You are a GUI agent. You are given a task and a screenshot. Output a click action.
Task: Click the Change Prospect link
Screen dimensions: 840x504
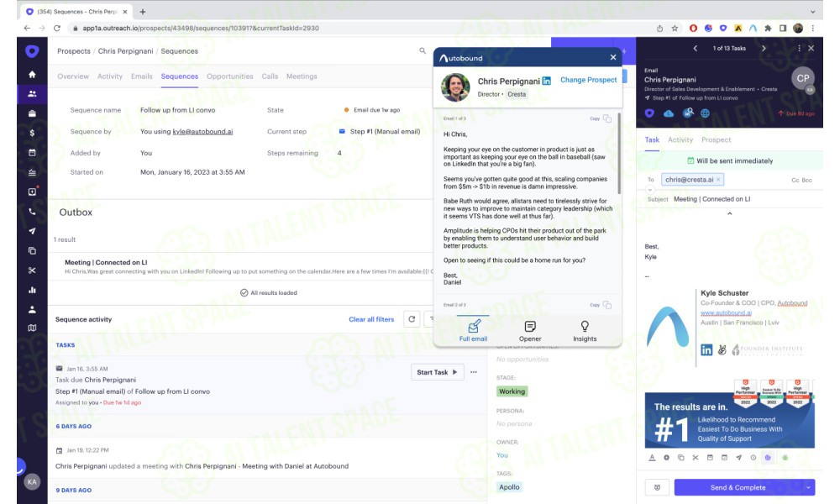click(x=589, y=80)
